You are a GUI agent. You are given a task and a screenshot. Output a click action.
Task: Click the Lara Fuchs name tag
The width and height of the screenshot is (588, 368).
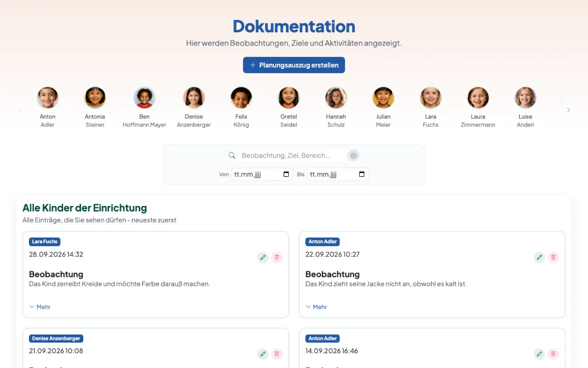(x=45, y=241)
